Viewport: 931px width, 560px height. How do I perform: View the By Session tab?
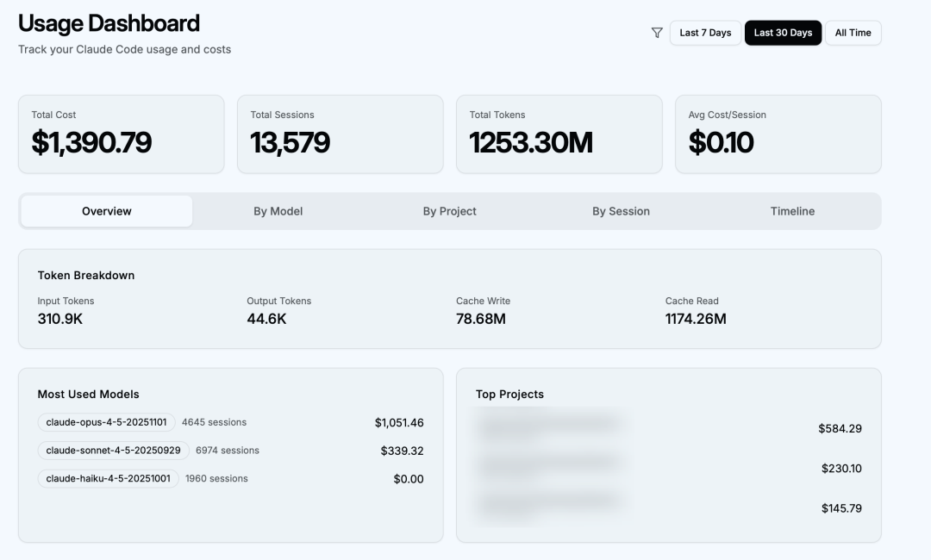(622, 210)
